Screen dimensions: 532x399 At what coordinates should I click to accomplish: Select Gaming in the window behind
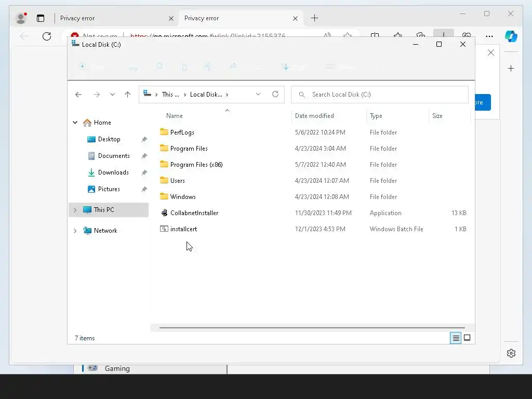[x=117, y=368]
